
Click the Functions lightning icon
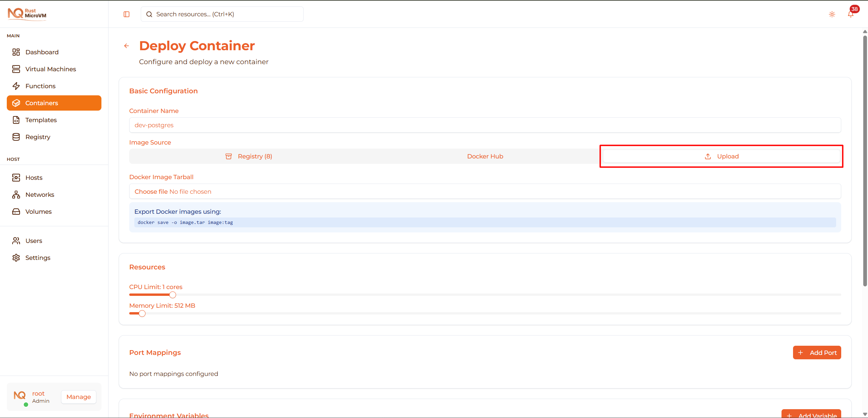[x=16, y=86]
